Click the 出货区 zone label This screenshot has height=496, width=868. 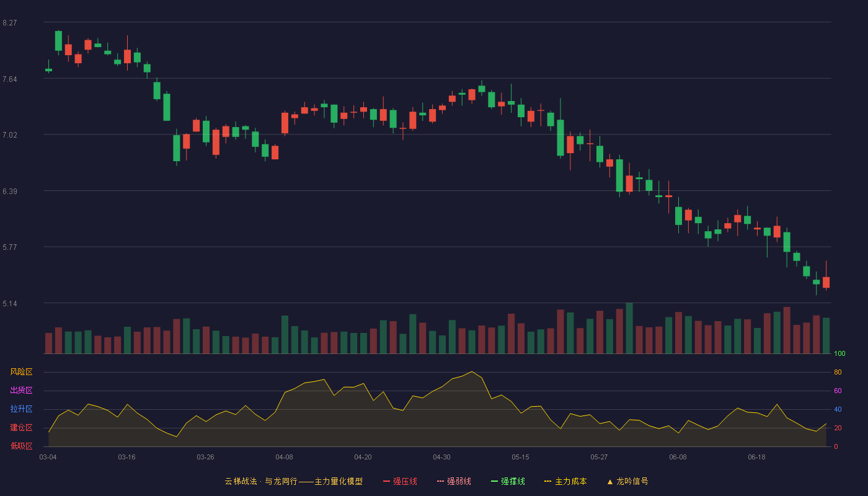click(x=21, y=391)
